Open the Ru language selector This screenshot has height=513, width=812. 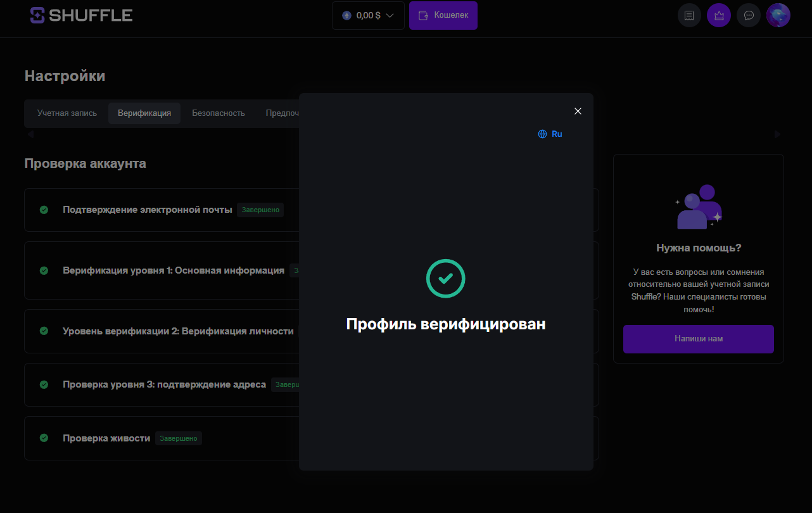[550, 134]
